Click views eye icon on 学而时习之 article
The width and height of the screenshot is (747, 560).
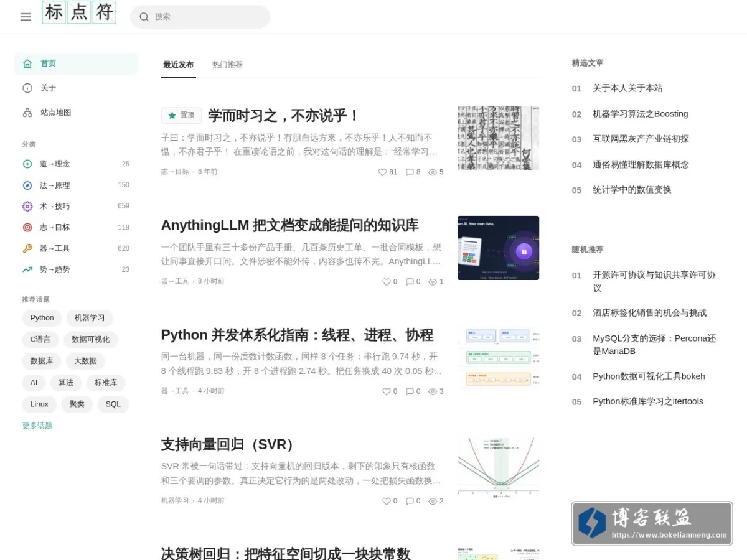click(433, 172)
